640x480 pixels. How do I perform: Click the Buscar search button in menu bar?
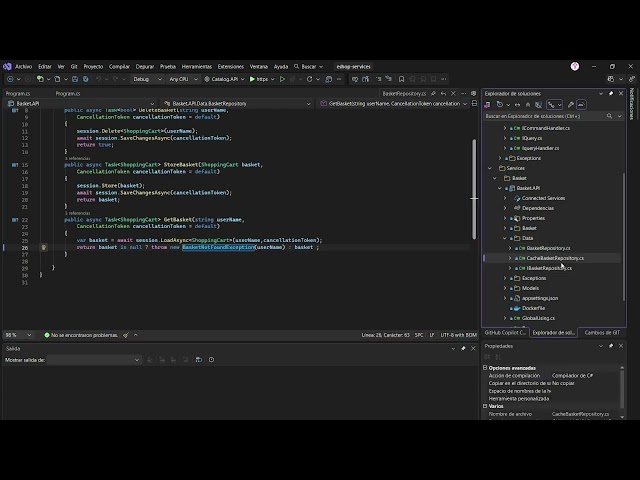[308, 67]
